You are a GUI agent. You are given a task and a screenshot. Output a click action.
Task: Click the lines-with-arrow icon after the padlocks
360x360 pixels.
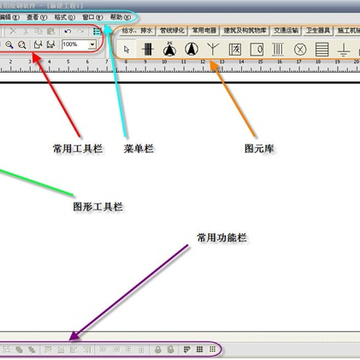pos(187,349)
